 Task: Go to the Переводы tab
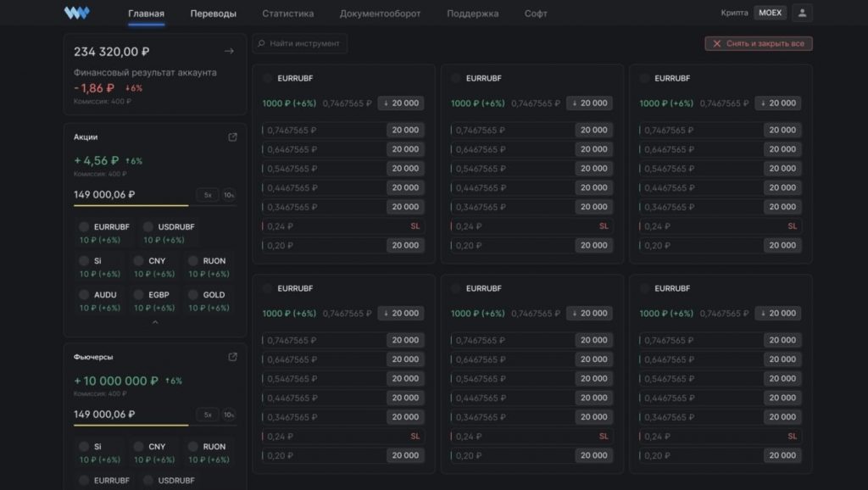tap(213, 14)
